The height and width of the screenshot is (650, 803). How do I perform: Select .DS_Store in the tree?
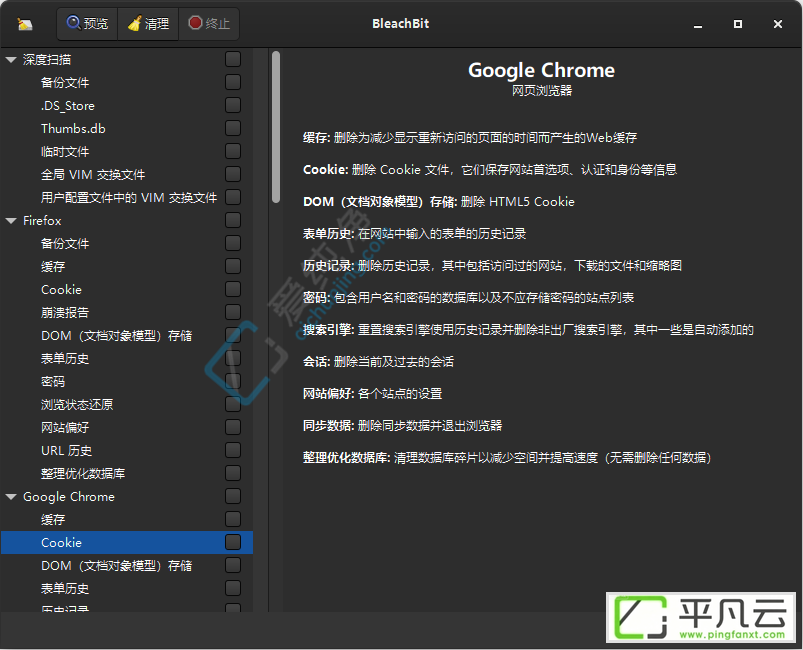[126, 106]
